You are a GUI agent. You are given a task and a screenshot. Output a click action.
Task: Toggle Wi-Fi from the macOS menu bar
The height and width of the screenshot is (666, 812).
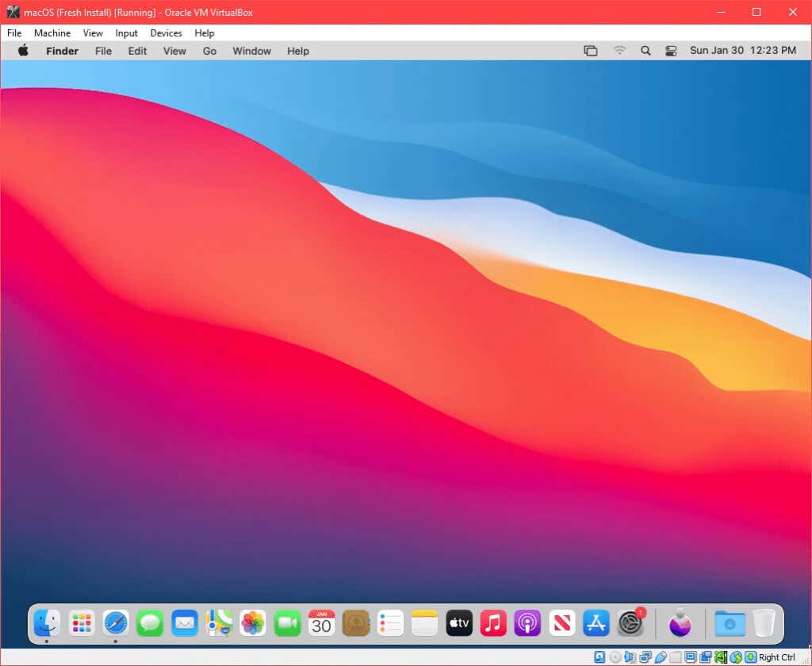click(619, 50)
